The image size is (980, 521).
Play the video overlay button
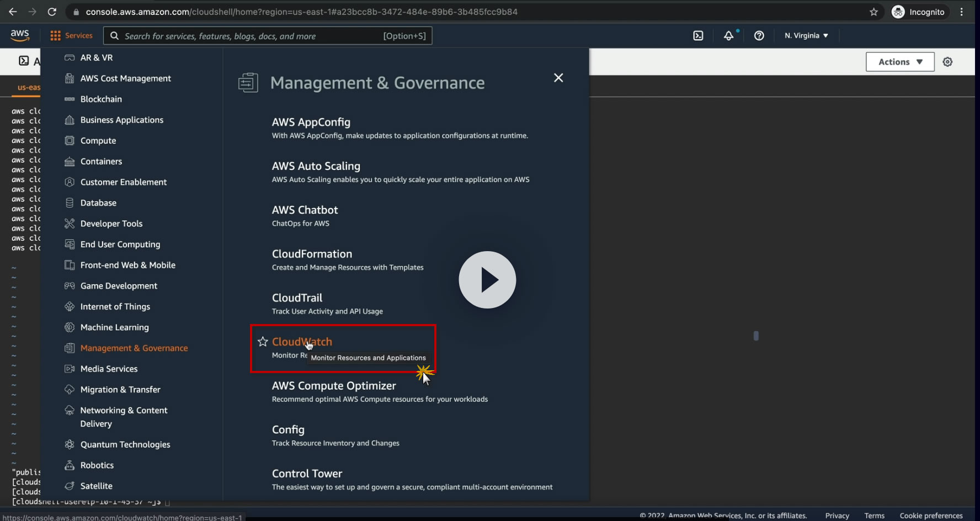point(487,280)
